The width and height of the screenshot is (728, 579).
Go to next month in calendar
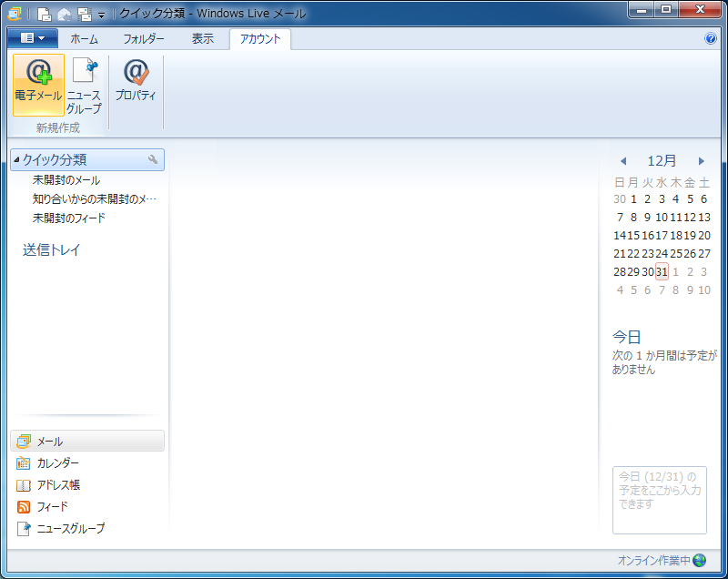701,161
